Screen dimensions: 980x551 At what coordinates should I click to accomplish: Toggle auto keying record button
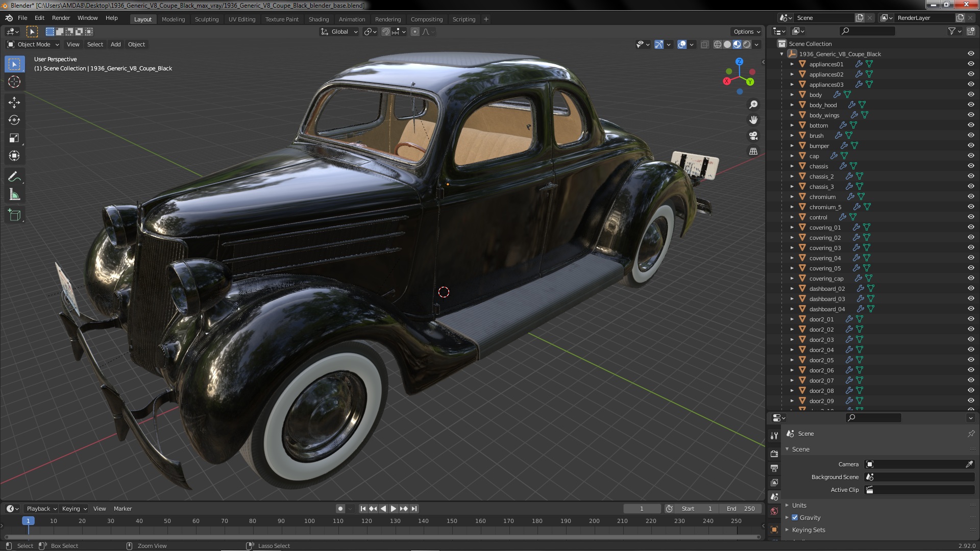340,509
